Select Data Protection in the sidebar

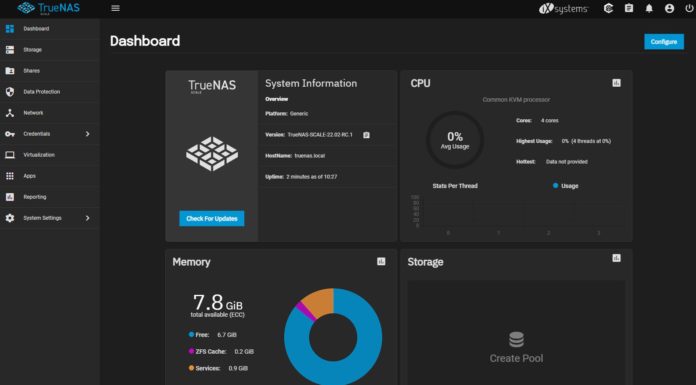tap(49, 91)
